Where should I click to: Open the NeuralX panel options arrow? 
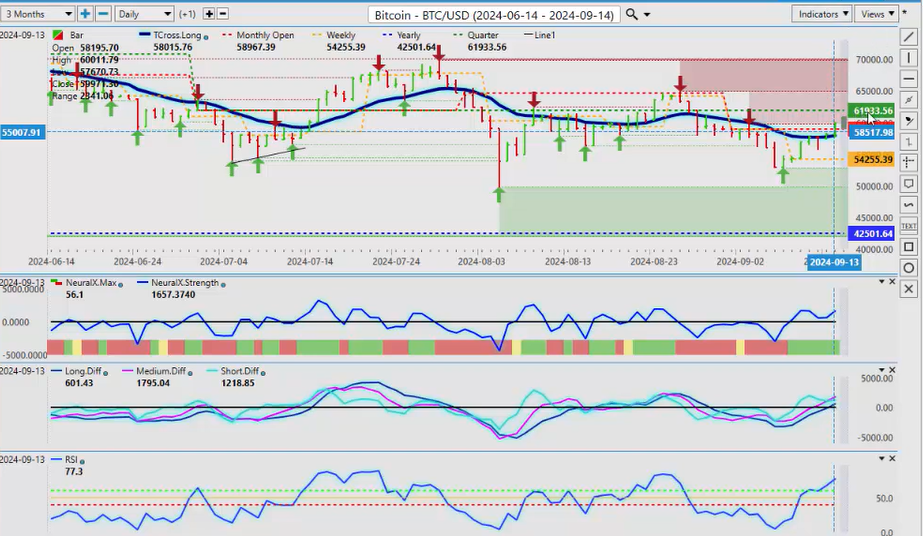point(882,282)
